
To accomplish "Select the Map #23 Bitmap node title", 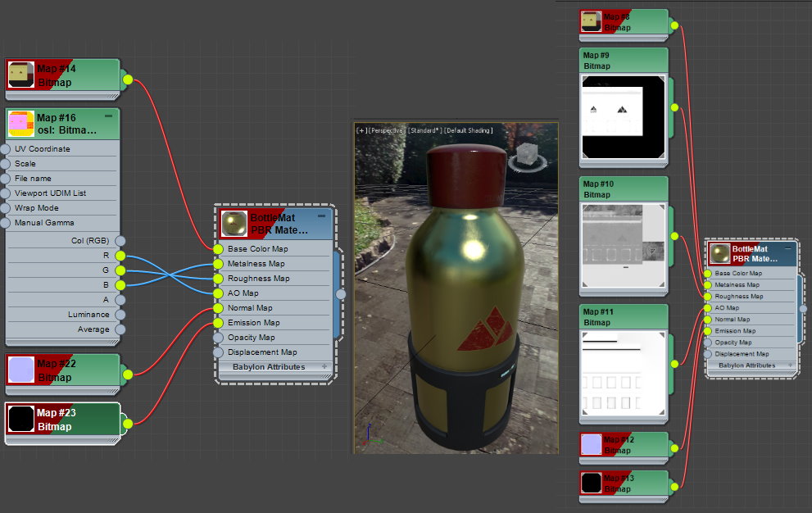I will (x=57, y=420).
